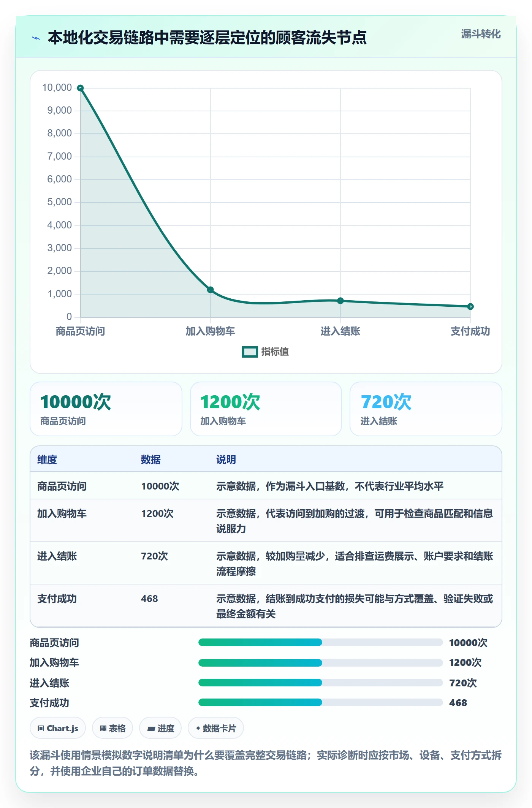Select the 1200次 加入购物车 stat card
532x808 pixels.
coord(266,409)
